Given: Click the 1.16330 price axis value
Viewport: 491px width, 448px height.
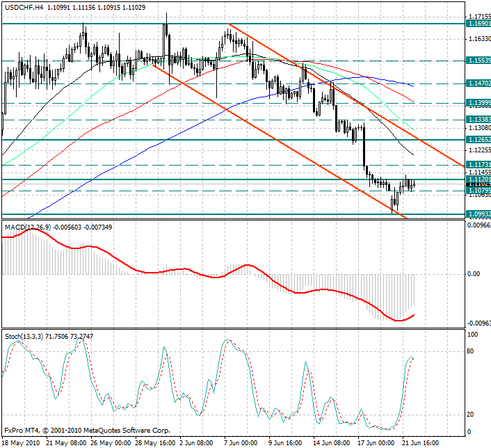Looking at the screenshot, I should tap(479, 39).
